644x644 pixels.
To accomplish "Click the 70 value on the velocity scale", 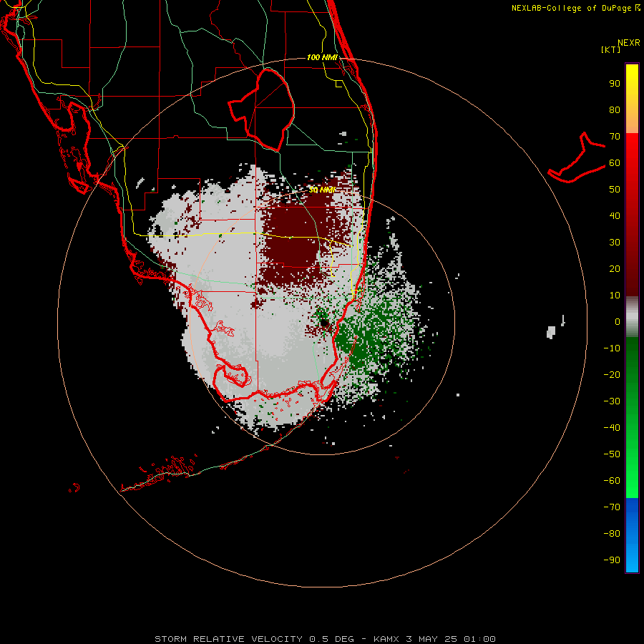I will click(615, 137).
